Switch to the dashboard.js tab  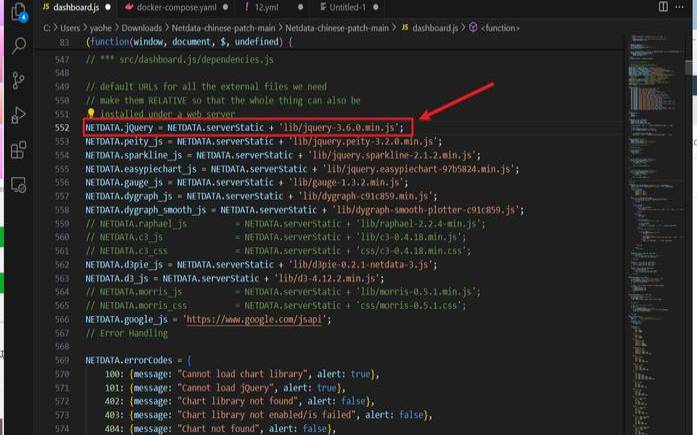[x=76, y=7]
